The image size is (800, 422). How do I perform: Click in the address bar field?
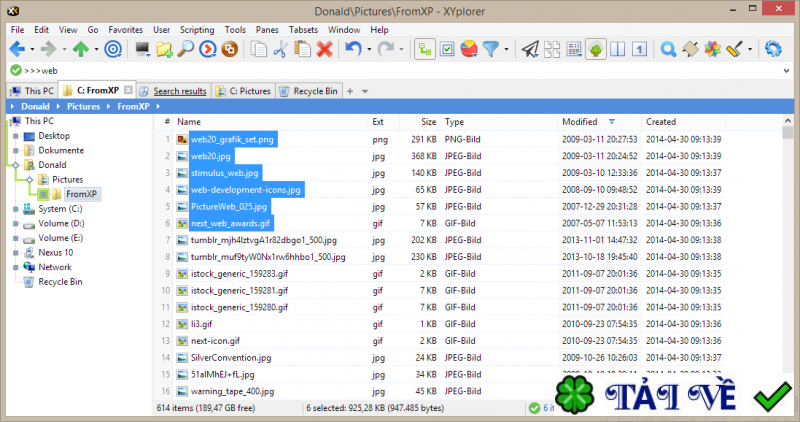coord(398,70)
